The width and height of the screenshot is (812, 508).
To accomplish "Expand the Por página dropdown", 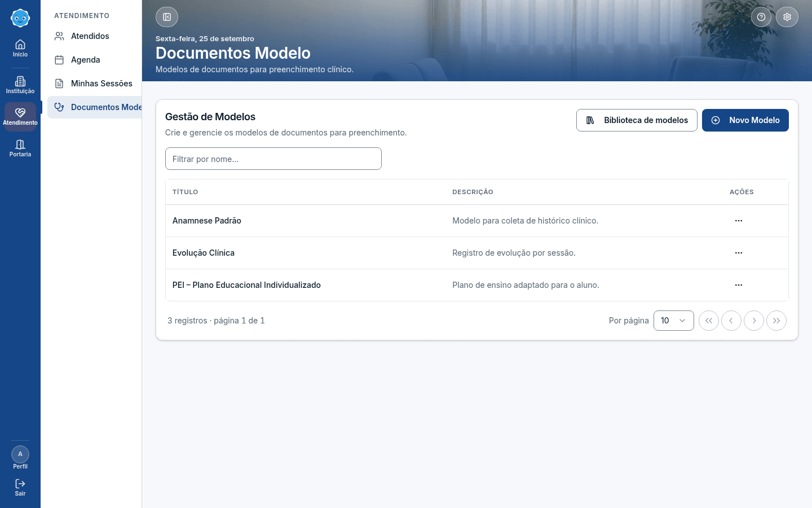I will (674, 321).
